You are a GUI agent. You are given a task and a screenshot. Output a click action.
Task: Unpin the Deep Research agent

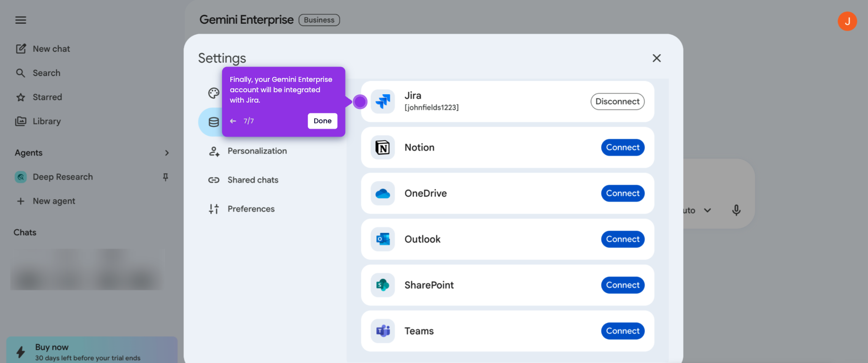(166, 177)
